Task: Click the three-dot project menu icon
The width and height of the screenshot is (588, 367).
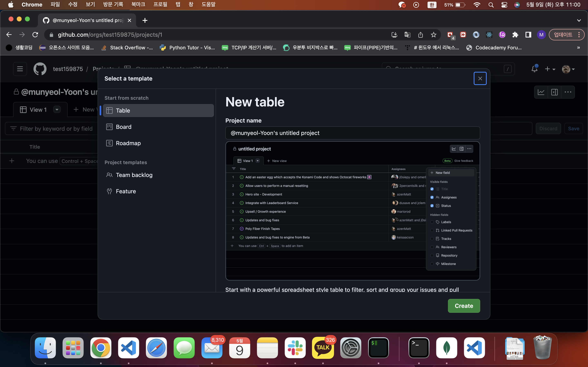Action: pos(568,92)
